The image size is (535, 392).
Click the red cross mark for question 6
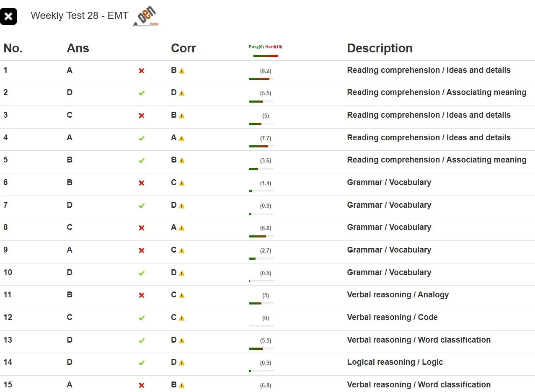(x=142, y=183)
